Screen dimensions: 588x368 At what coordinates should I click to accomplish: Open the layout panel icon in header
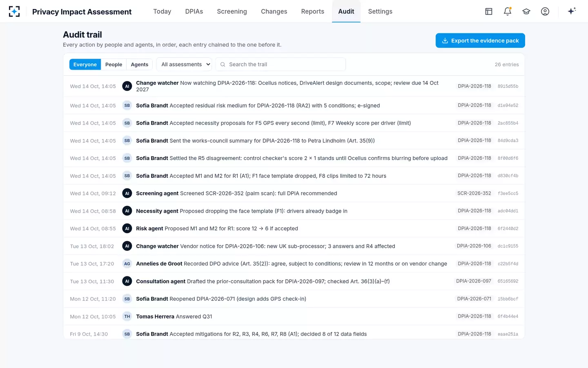(x=489, y=11)
